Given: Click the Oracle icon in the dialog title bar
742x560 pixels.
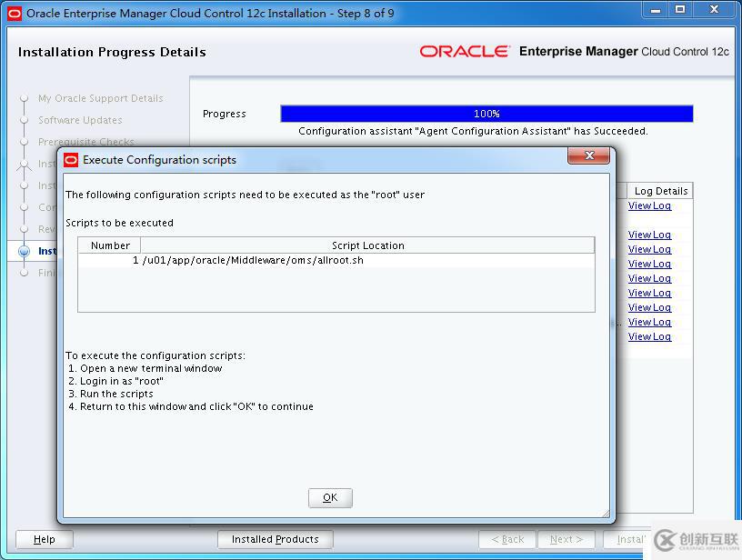Looking at the screenshot, I should [69, 158].
